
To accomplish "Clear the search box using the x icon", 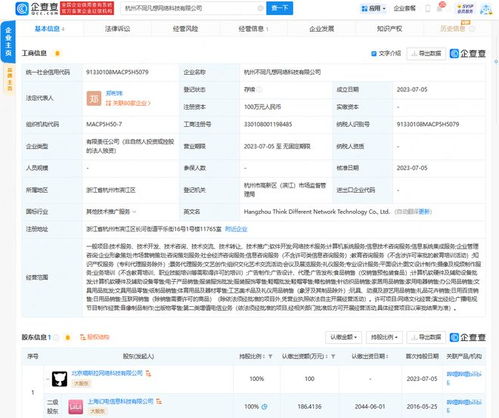I will [261, 8].
